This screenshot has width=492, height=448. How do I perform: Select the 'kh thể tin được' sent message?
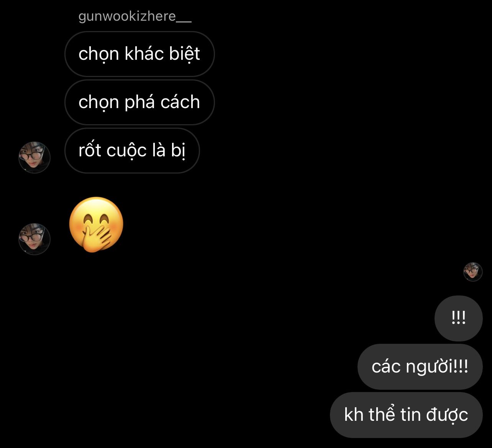(x=406, y=415)
